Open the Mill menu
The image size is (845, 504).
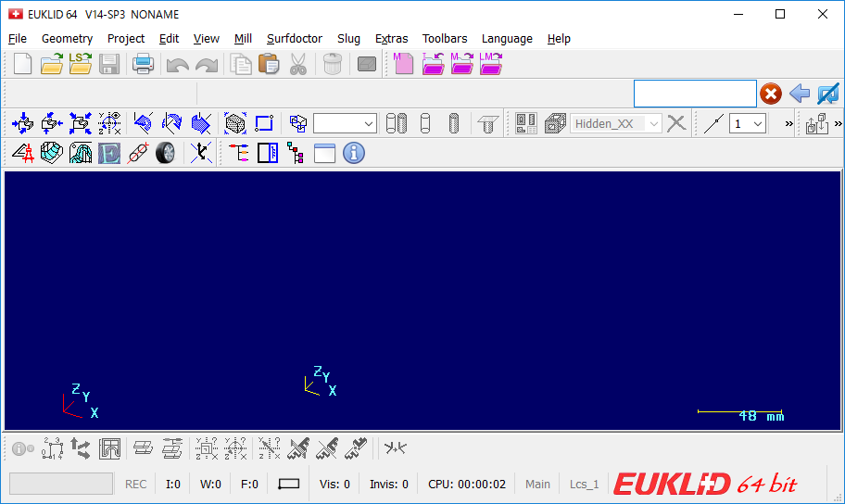point(243,38)
